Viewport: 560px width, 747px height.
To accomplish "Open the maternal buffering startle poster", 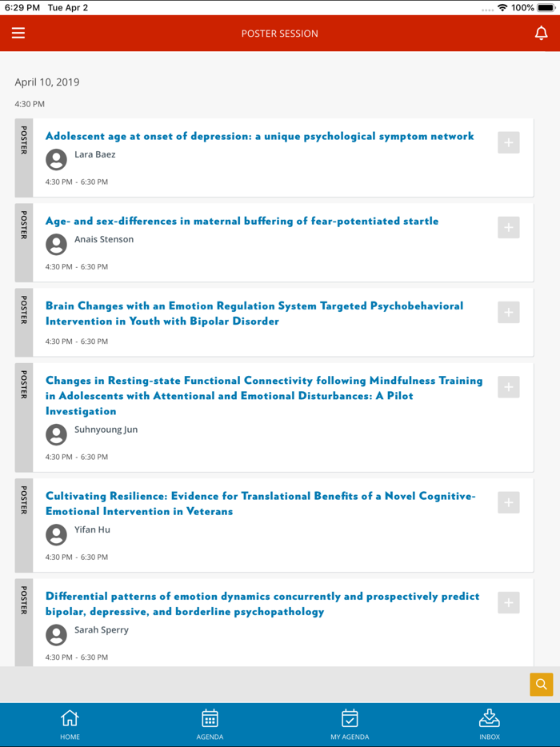I will (x=240, y=221).
